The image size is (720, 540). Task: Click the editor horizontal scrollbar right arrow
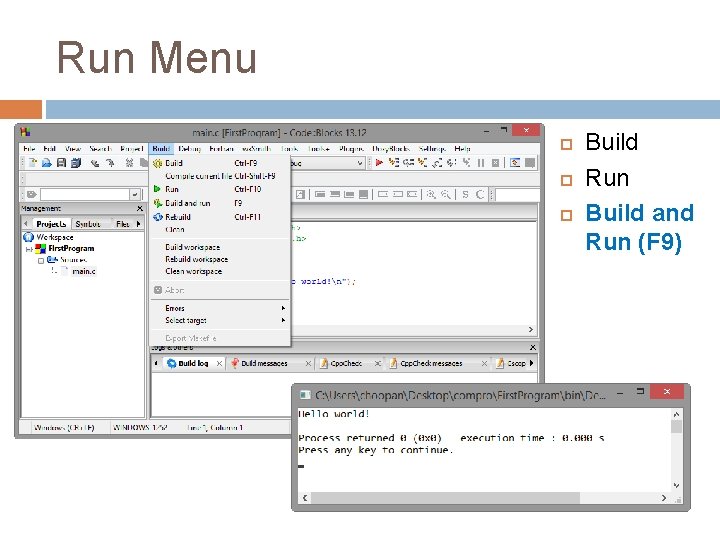pyautogui.click(x=530, y=330)
